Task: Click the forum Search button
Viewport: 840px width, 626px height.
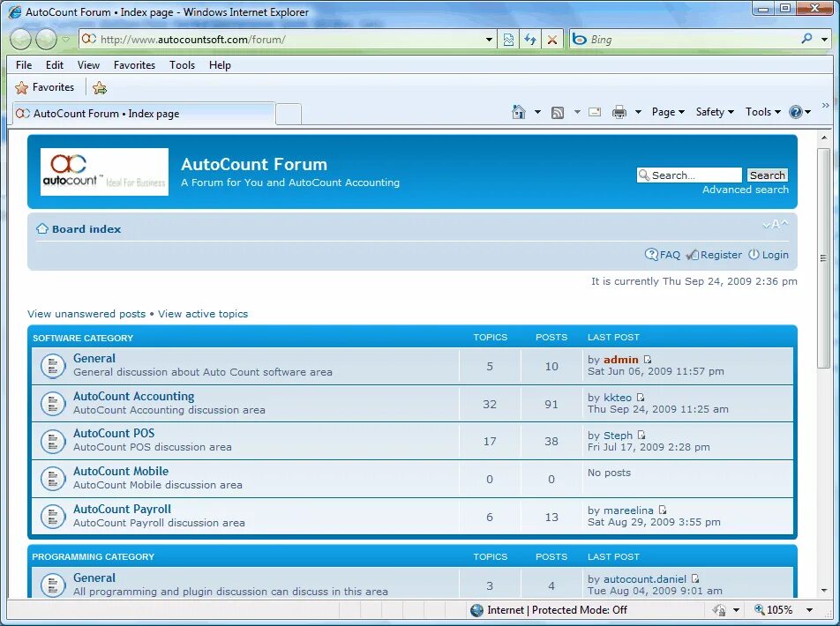Action: coord(767,175)
